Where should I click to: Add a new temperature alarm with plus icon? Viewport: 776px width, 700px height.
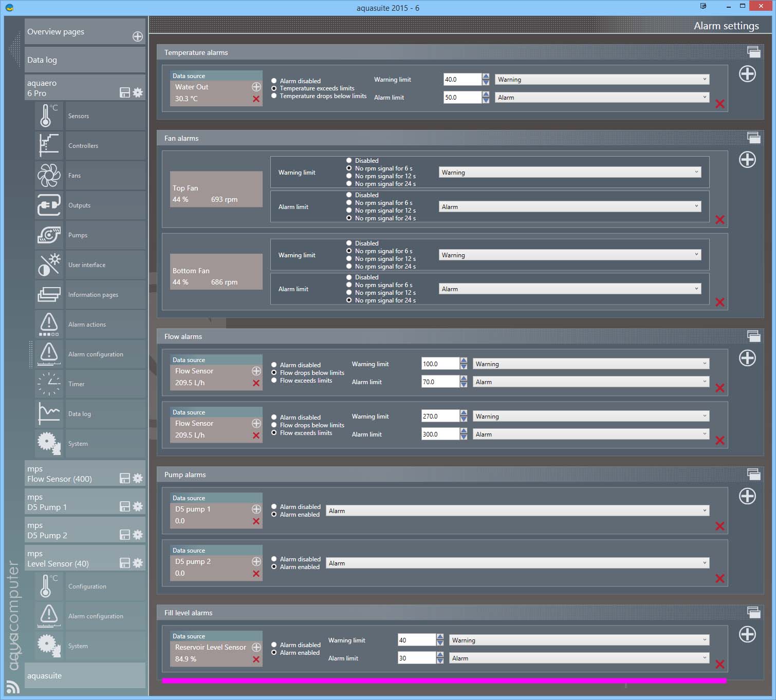pos(747,74)
